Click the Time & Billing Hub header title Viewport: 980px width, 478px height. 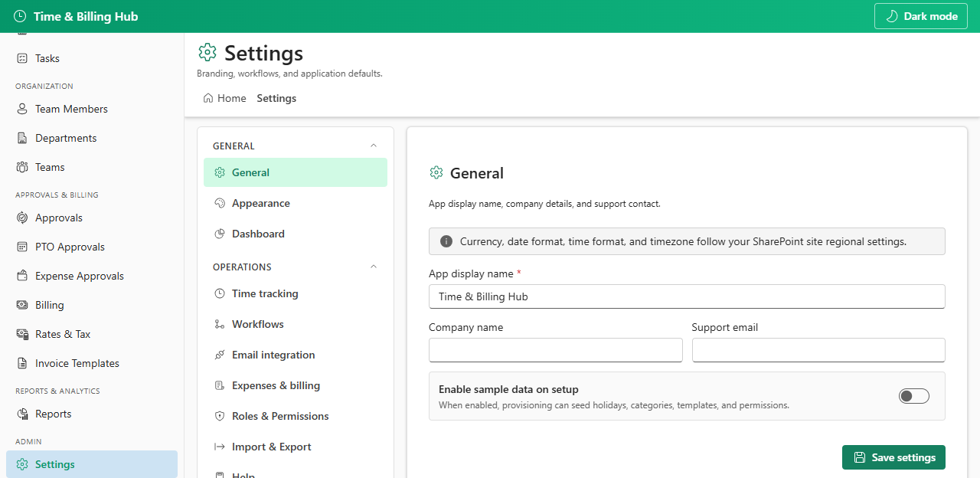86,16
